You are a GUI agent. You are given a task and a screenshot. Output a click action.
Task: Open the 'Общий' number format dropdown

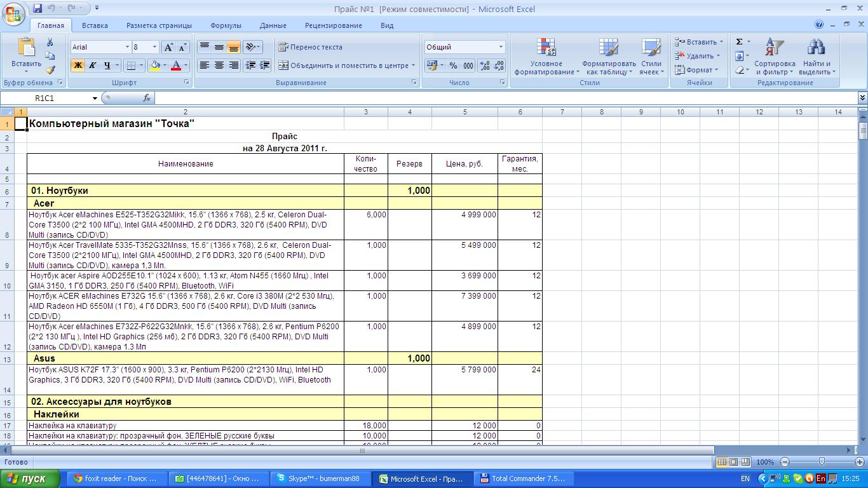[501, 47]
